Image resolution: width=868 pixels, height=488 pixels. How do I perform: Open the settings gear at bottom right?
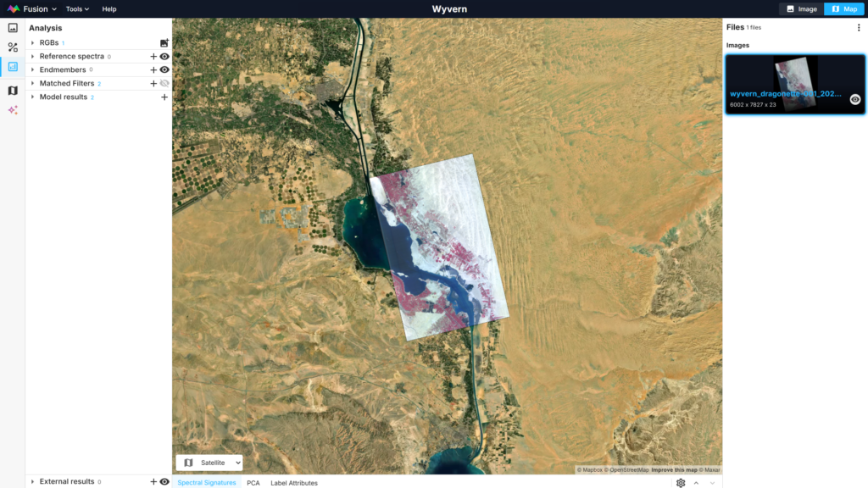[x=681, y=482]
